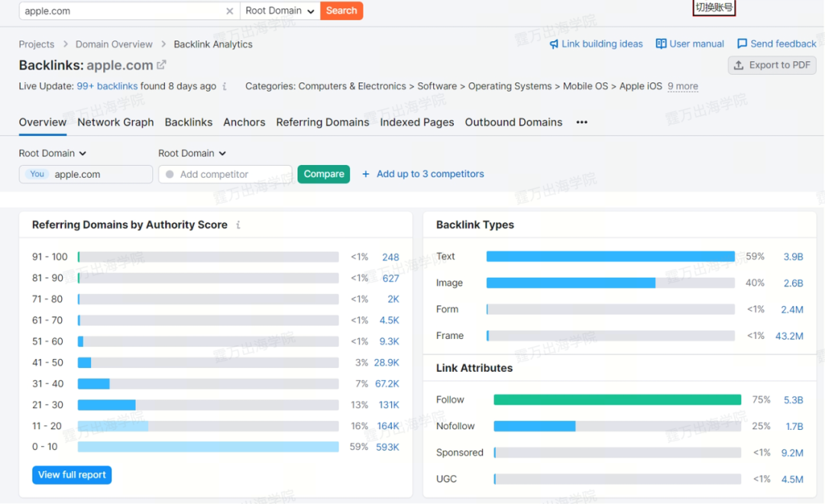Open 5.3B Follow links value
Viewport: 825px width, 504px height.
click(x=793, y=400)
